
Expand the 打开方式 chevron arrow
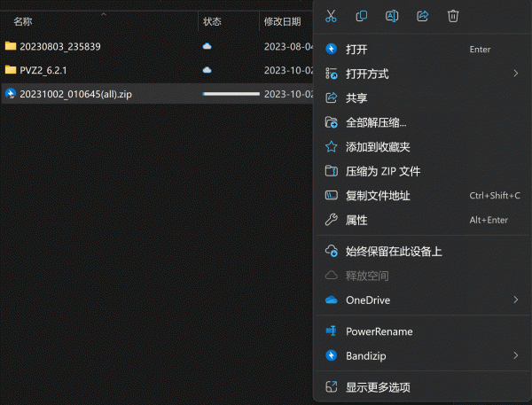(516, 74)
